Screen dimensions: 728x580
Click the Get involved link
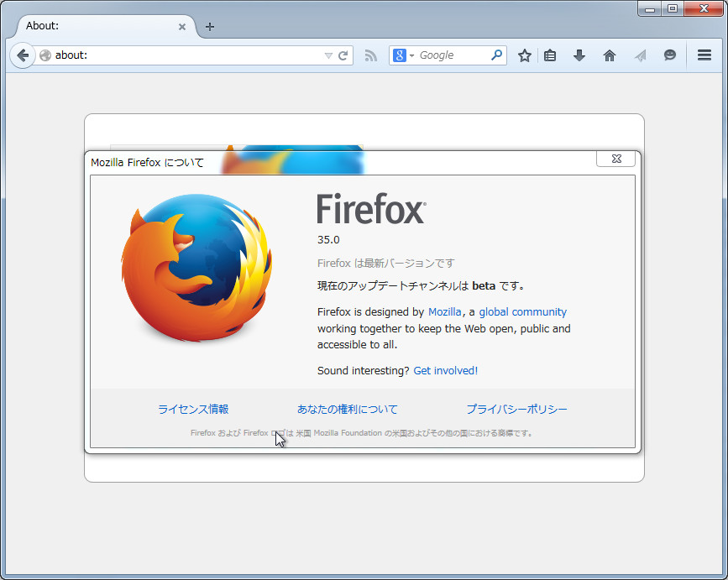point(445,370)
